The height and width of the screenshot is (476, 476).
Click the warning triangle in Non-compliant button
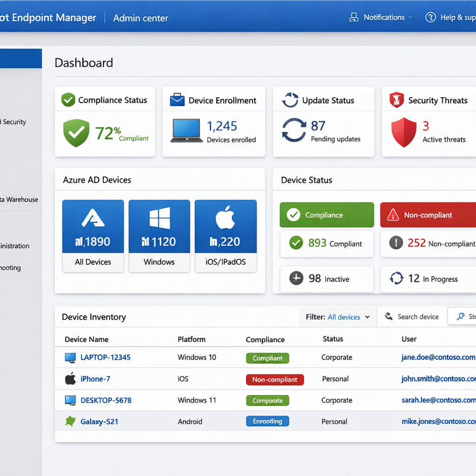393,215
